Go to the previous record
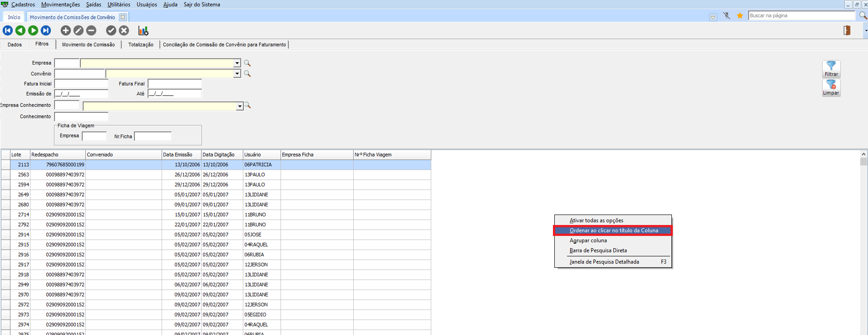Image resolution: width=868 pixels, height=335 pixels. tap(20, 30)
